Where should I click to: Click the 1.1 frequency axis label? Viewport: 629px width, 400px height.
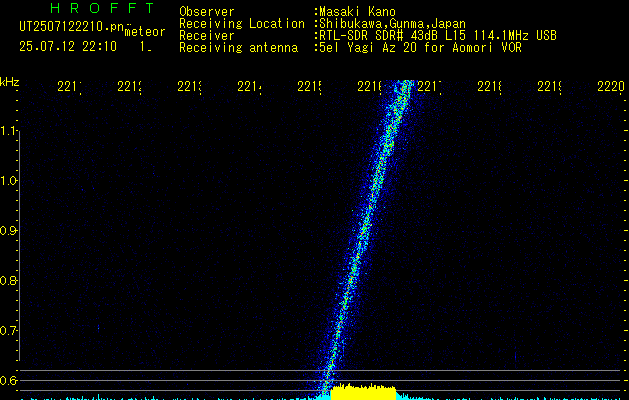click(8, 131)
